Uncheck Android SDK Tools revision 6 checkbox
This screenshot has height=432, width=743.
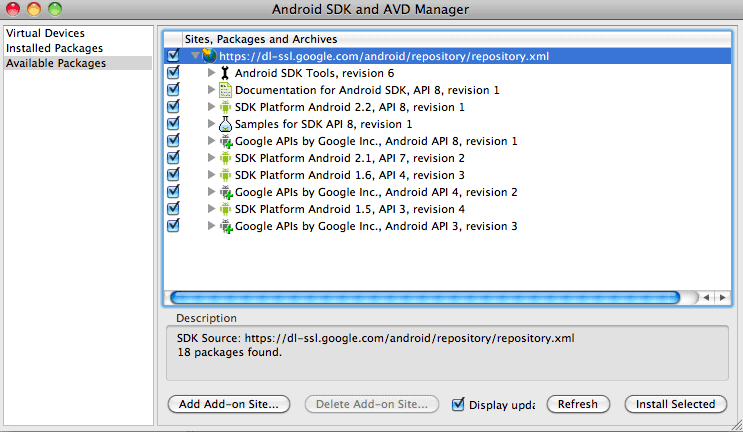pos(173,72)
